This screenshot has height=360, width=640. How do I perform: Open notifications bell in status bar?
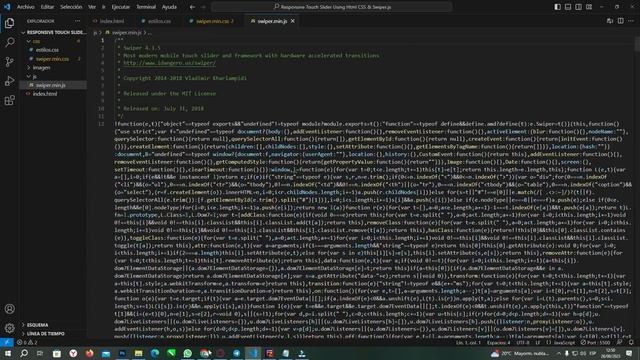pos(631,342)
